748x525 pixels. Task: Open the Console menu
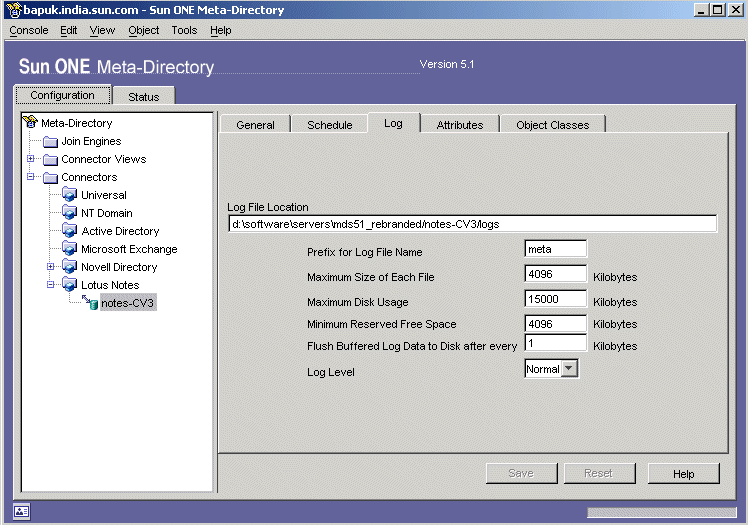[x=29, y=31]
